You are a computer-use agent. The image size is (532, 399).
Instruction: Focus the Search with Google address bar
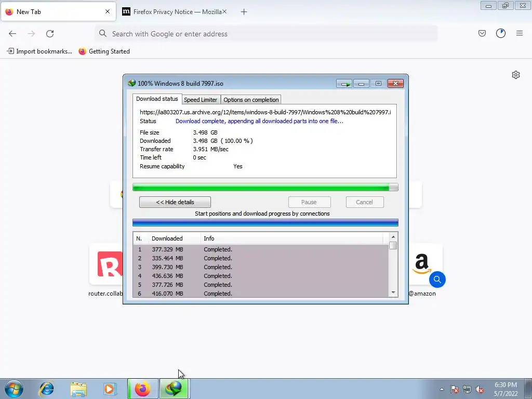point(267,34)
